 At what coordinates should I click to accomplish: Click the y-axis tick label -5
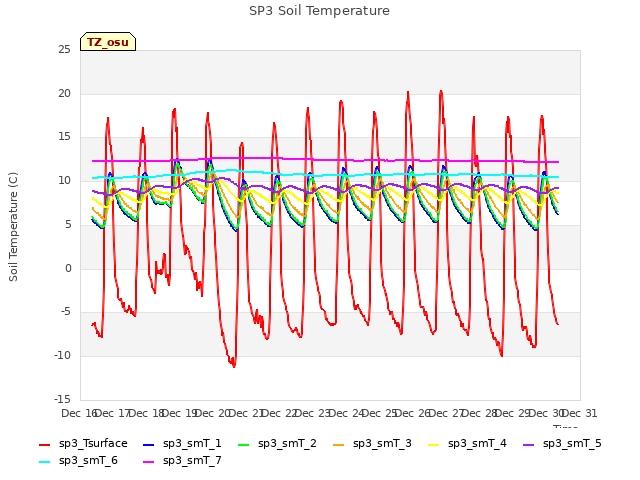pos(65,312)
